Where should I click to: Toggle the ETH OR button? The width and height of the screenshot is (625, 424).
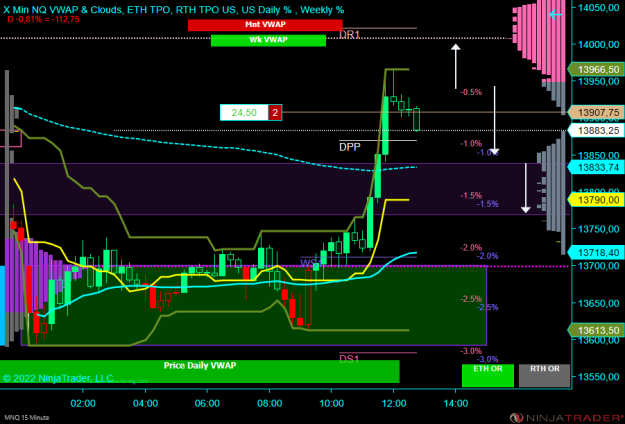click(x=488, y=375)
